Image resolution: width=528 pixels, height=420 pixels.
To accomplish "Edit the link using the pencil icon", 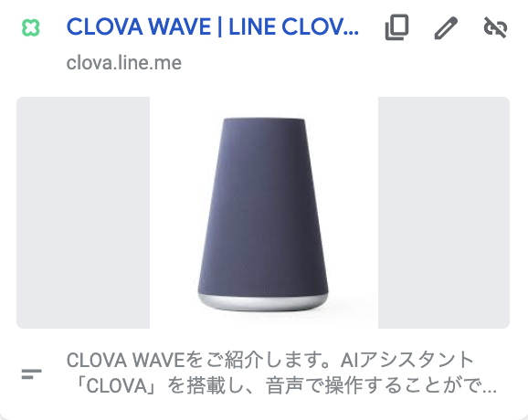I will 446,27.
